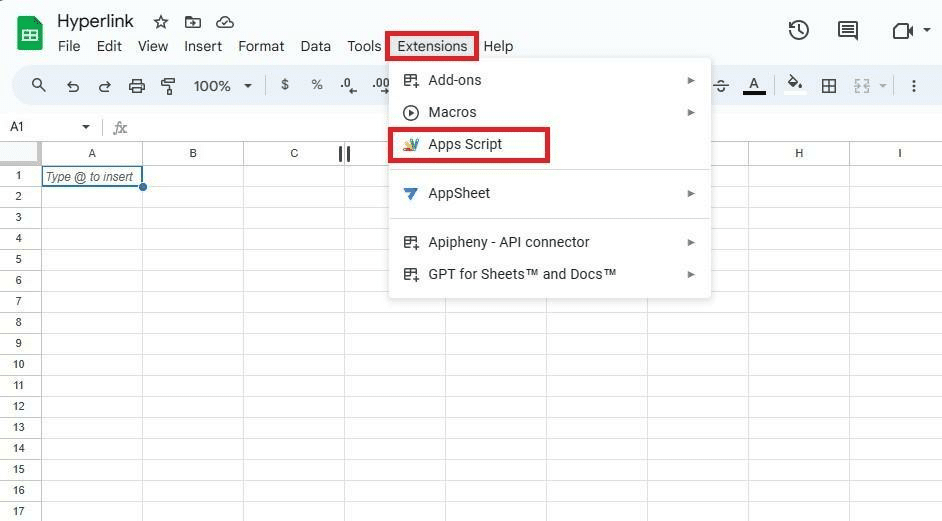Start a meeting with camera icon

tap(903, 31)
